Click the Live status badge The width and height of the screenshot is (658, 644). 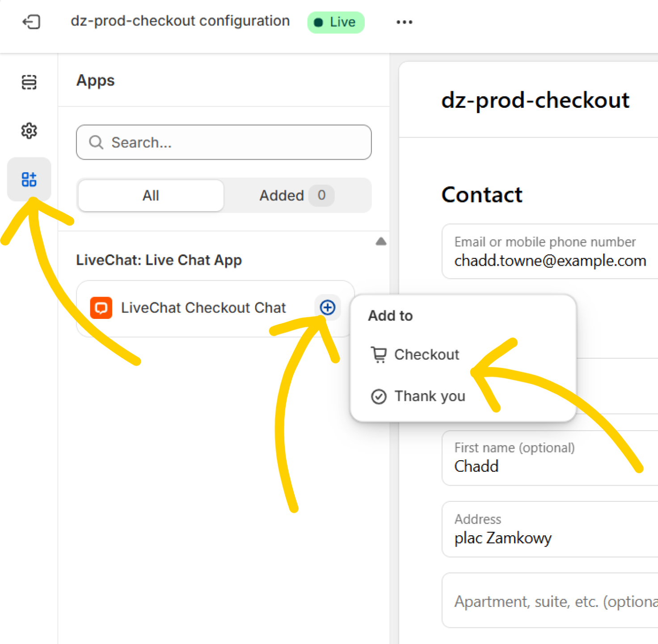(x=336, y=22)
